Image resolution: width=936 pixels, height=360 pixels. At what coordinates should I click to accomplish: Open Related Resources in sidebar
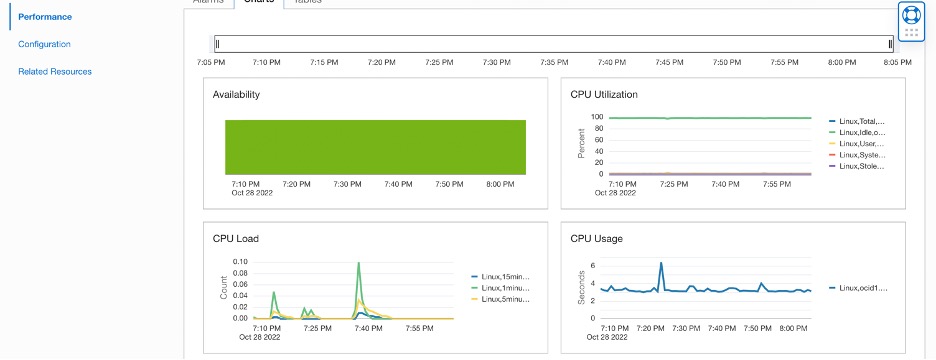click(55, 72)
